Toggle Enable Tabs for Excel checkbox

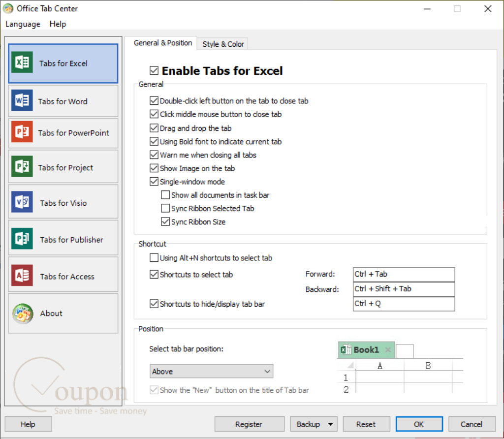point(154,70)
